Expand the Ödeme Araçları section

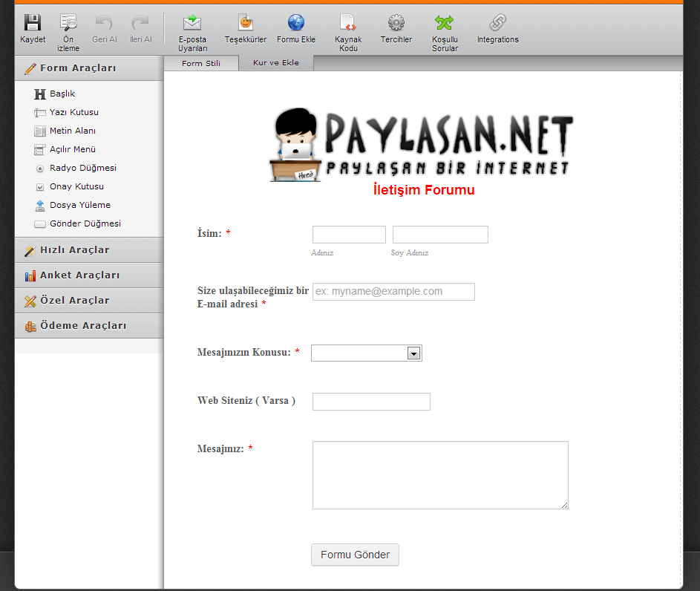click(x=89, y=325)
